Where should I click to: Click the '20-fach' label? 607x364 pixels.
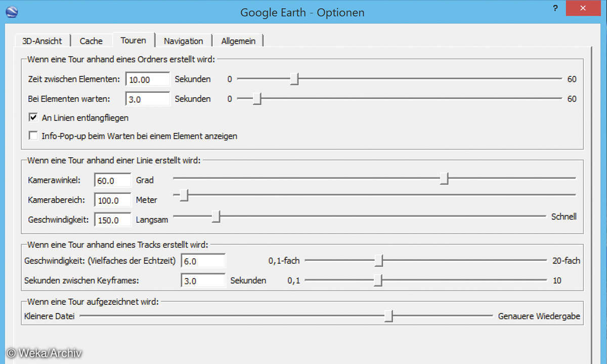(567, 261)
